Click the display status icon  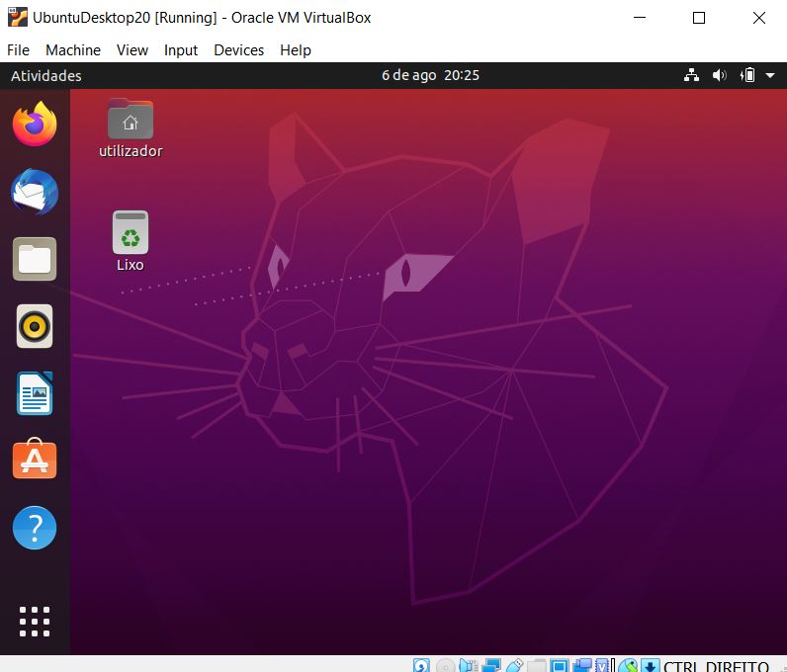(x=560, y=665)
